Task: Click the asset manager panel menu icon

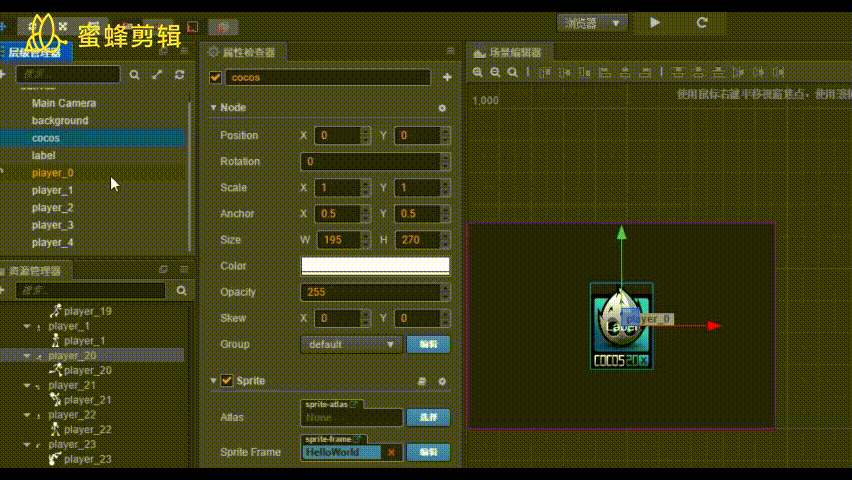Action: point(184,269)
